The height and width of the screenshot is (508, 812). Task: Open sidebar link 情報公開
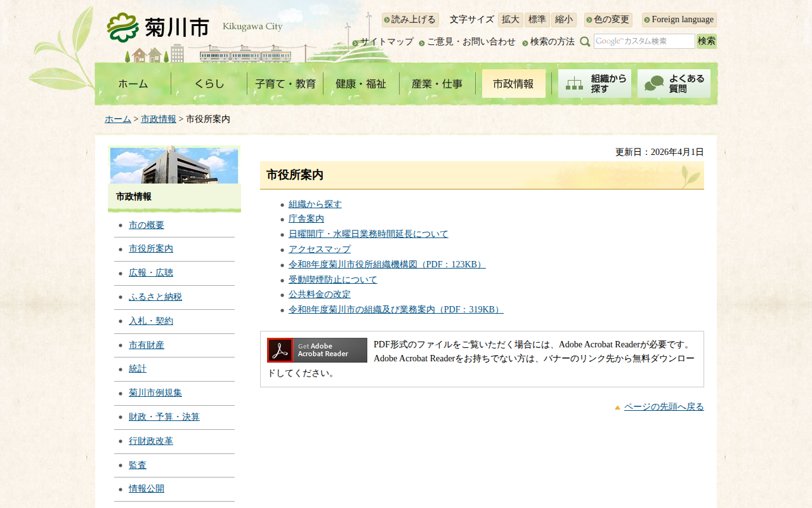pos(147,489)
